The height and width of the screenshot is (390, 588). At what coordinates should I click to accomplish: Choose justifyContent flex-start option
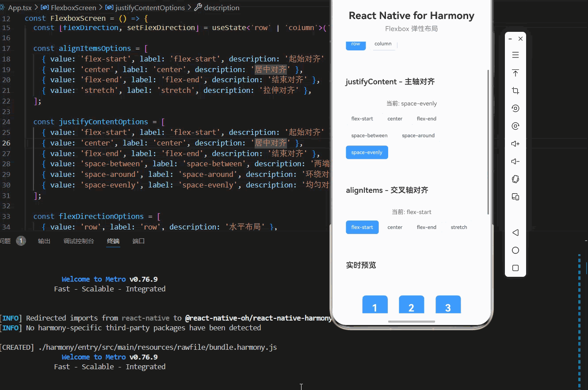point(362,119)
